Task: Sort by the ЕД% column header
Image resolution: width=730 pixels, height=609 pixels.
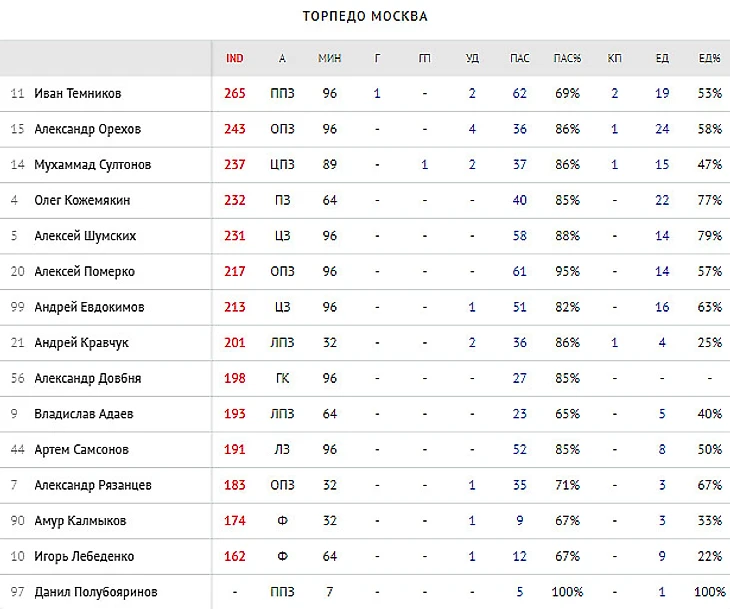Action: (710, 58)
